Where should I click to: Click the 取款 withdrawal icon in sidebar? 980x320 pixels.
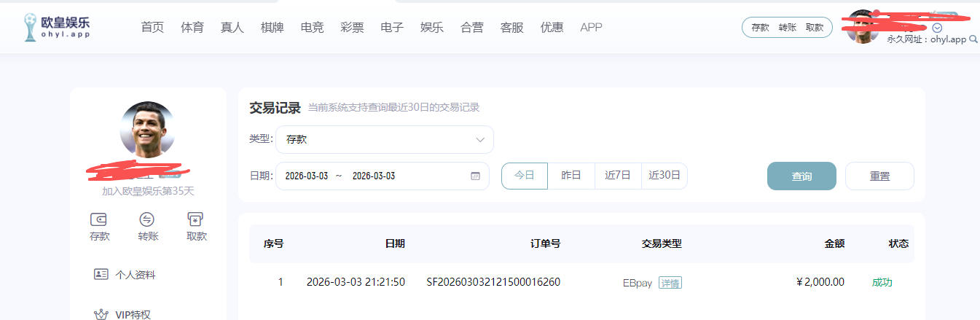(x=195, y=219)
